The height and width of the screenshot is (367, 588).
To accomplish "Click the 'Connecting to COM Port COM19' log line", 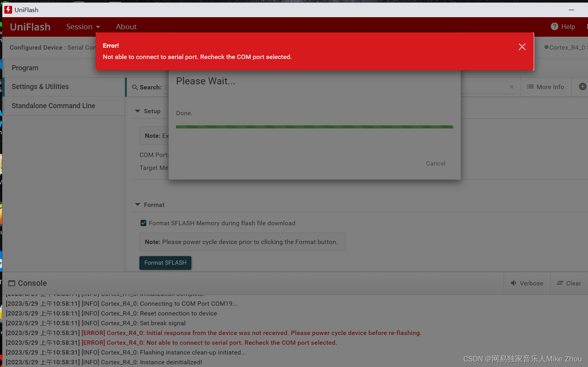I will point(121,304).
